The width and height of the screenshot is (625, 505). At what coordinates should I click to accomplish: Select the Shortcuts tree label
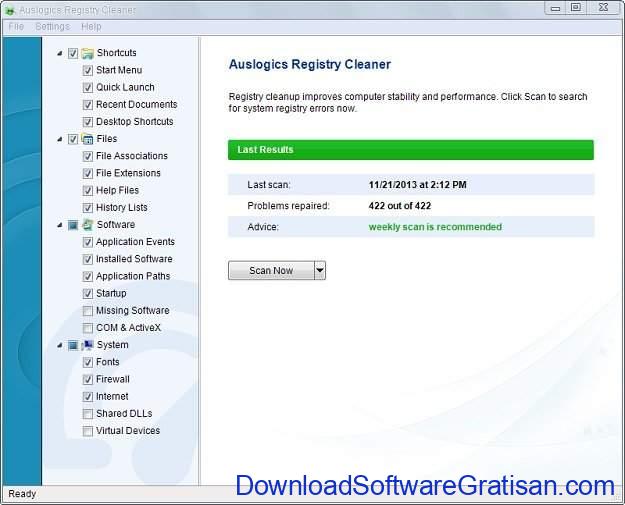click(116, 53)
